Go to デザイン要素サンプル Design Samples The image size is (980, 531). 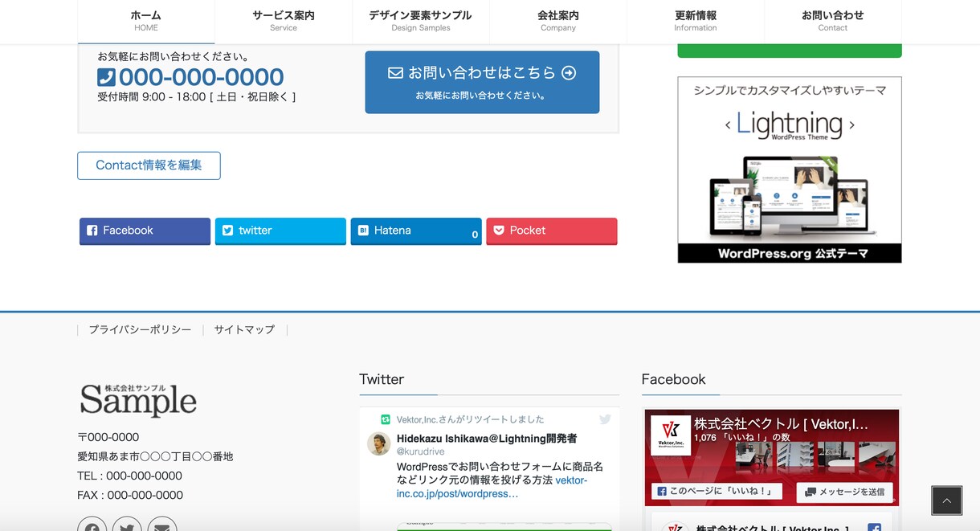421,21
